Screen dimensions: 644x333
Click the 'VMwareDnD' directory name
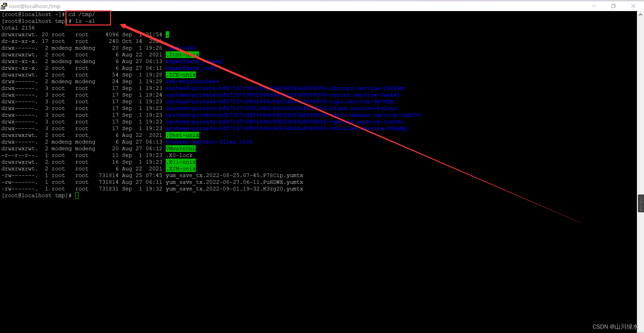tap(181, 149)
